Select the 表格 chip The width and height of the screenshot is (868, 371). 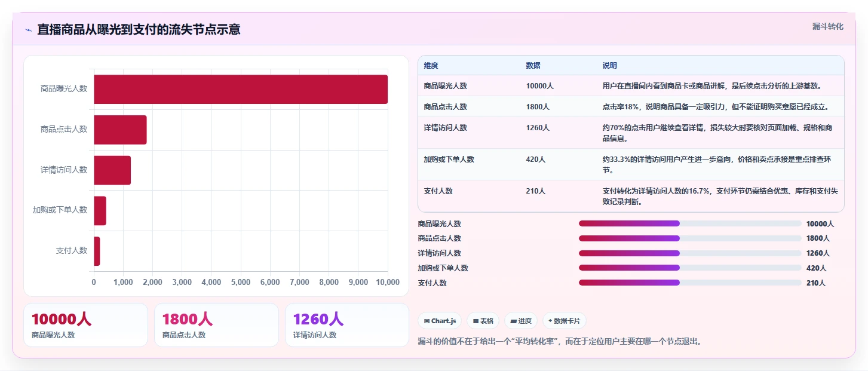483,321
